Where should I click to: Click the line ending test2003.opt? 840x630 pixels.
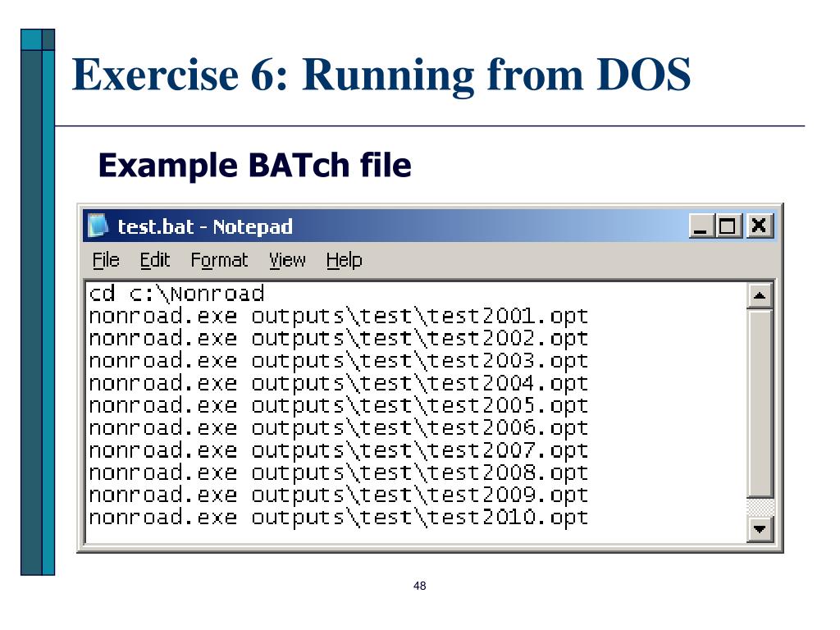click(x=338, y=361)
